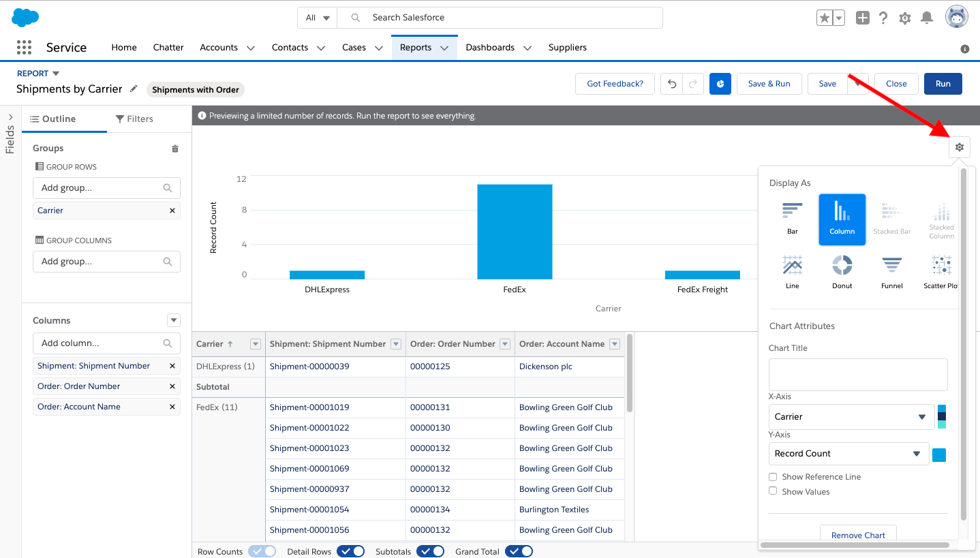
Task: Remove Order: Order Number column
Action: click(x=172, y=386)
